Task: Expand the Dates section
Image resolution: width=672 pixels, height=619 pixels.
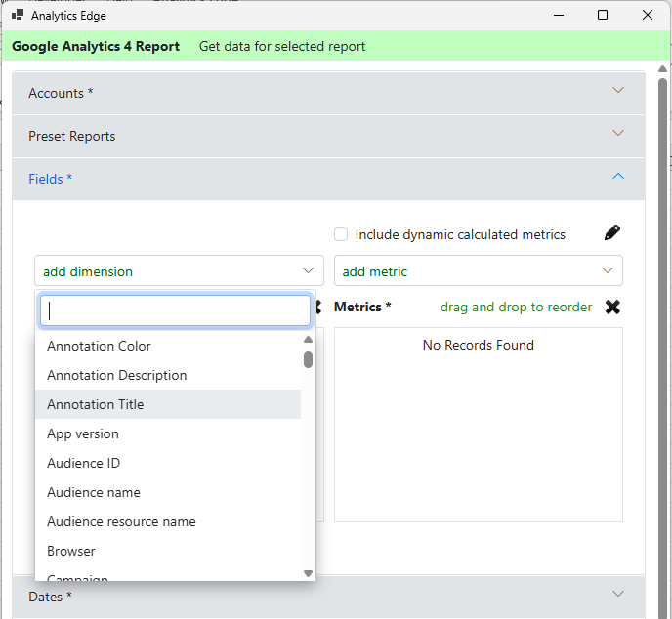Action: [x=617, y=595]
